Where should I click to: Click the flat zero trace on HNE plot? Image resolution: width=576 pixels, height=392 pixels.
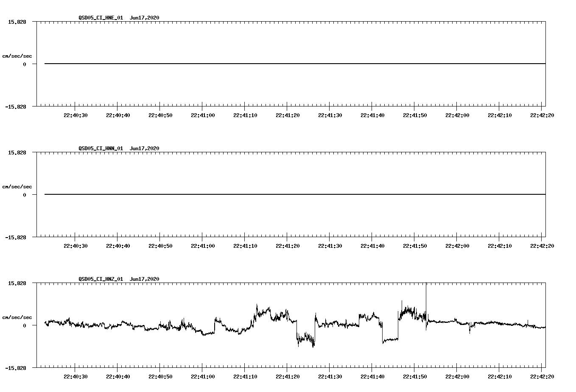(295, 64)
